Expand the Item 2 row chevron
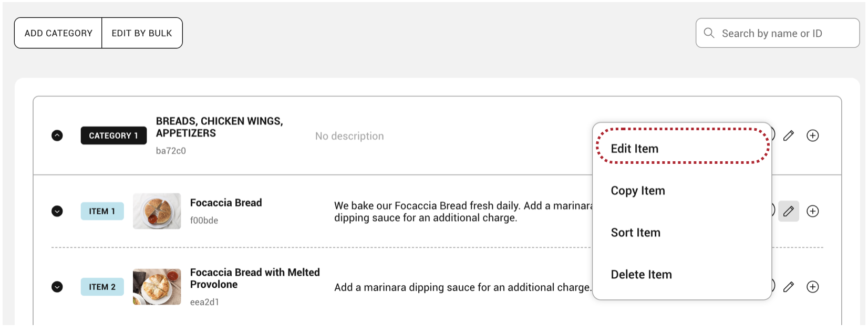 tap(57, 287)
